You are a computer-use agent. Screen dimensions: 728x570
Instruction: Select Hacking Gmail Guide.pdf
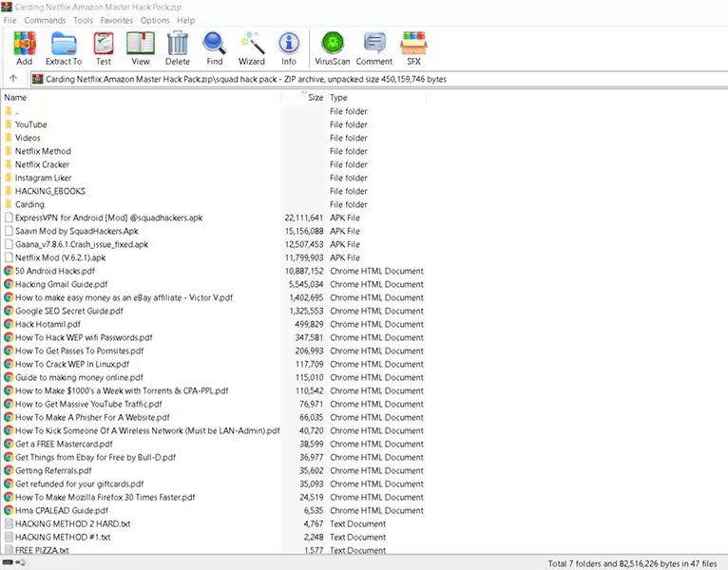[61, 284]
